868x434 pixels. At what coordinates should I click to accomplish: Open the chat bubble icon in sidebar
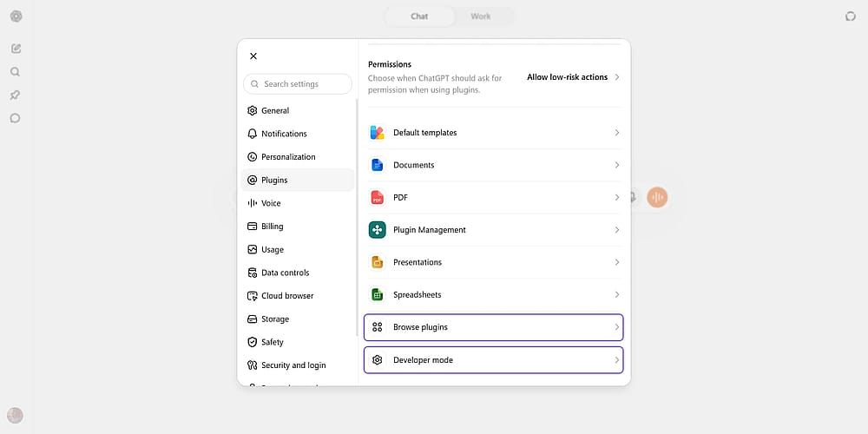15,118
